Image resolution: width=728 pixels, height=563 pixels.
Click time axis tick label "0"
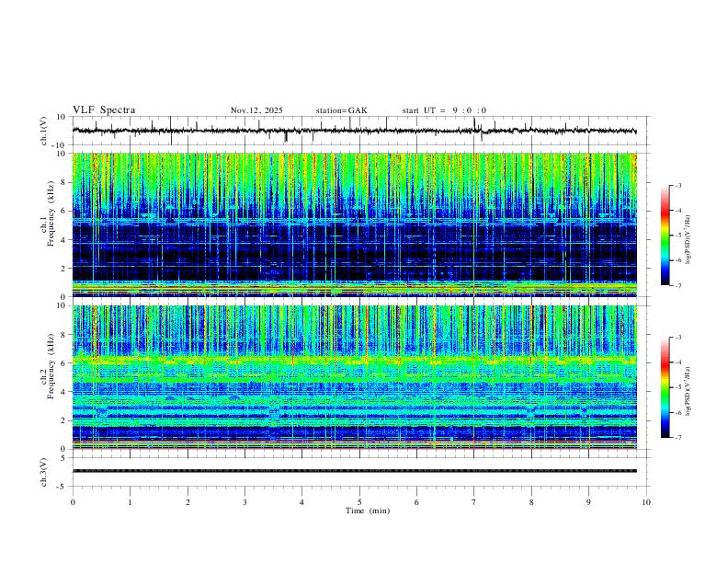click(x=73, y=502)
